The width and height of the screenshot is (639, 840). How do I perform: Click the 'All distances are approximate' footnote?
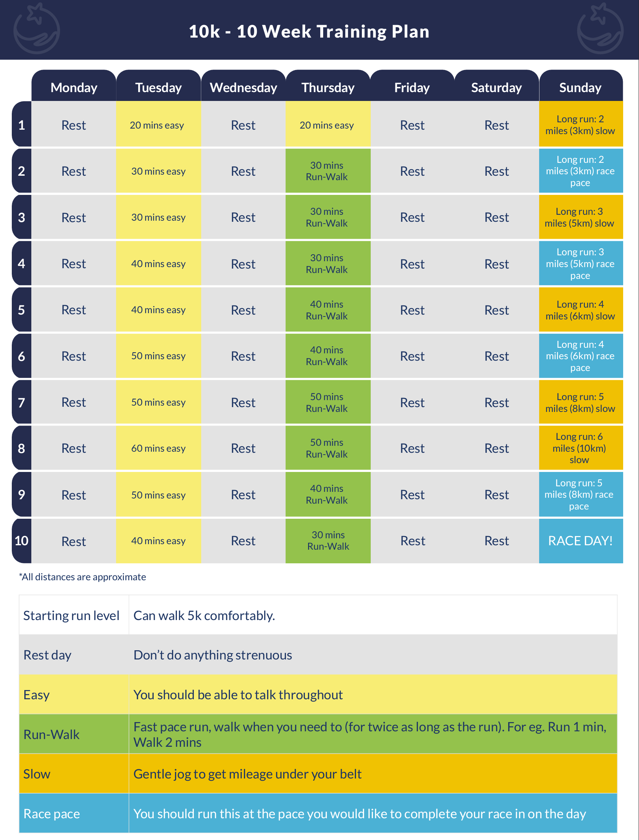tap(83, 577)
